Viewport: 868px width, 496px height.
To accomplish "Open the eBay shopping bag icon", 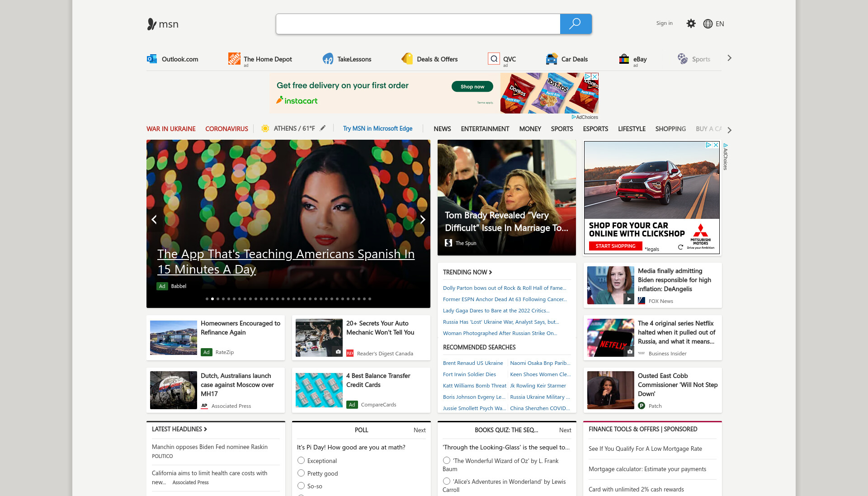I will 624,59.
